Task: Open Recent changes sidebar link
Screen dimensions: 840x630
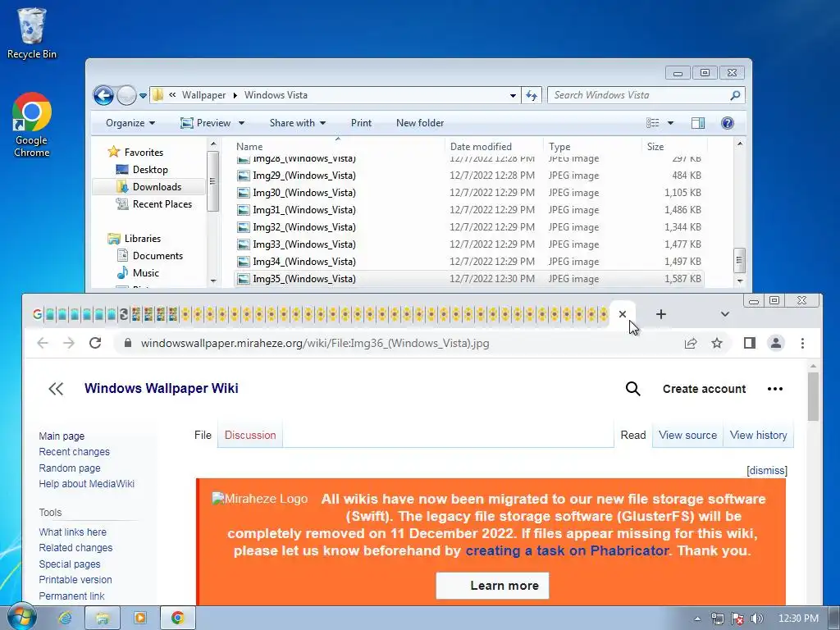Action: coord(74,452)
